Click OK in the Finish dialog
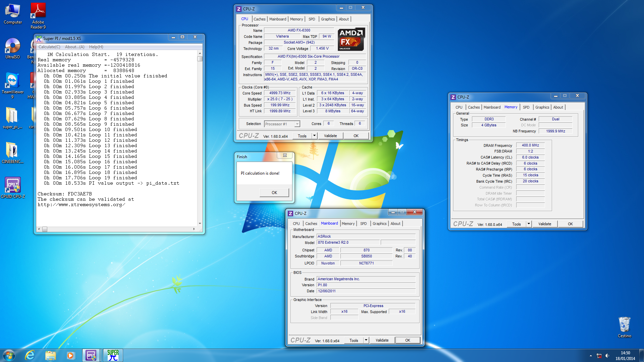The height and width of the screenshot is (362, 644). (274, 193)
